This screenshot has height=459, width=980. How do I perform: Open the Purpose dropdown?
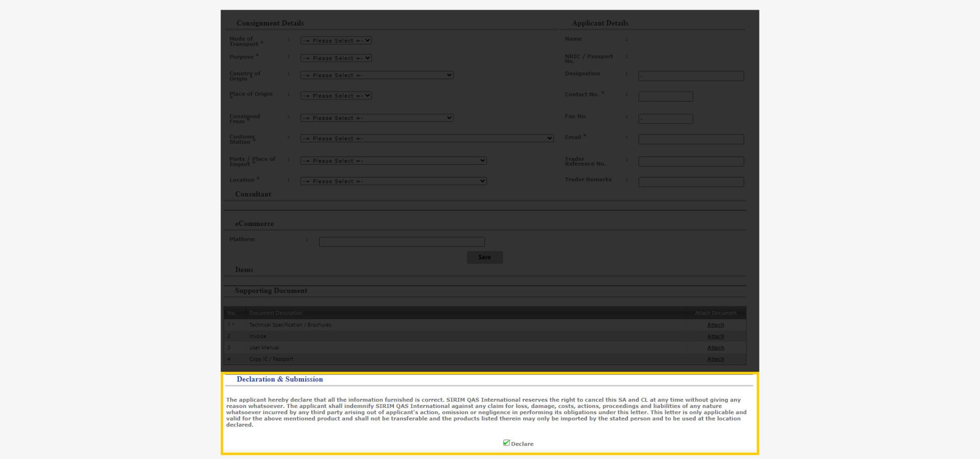335,58
